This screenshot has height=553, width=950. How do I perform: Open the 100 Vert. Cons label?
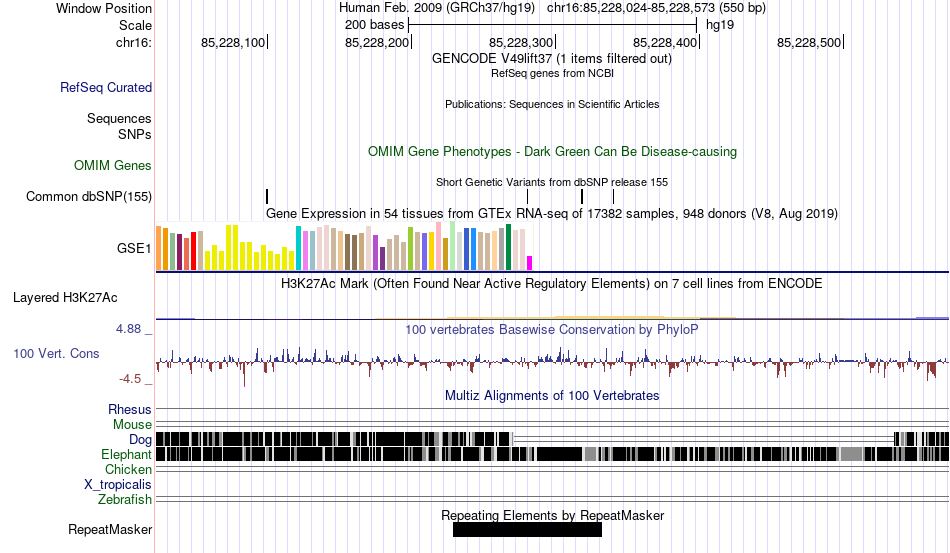click(x=56, y=353)
